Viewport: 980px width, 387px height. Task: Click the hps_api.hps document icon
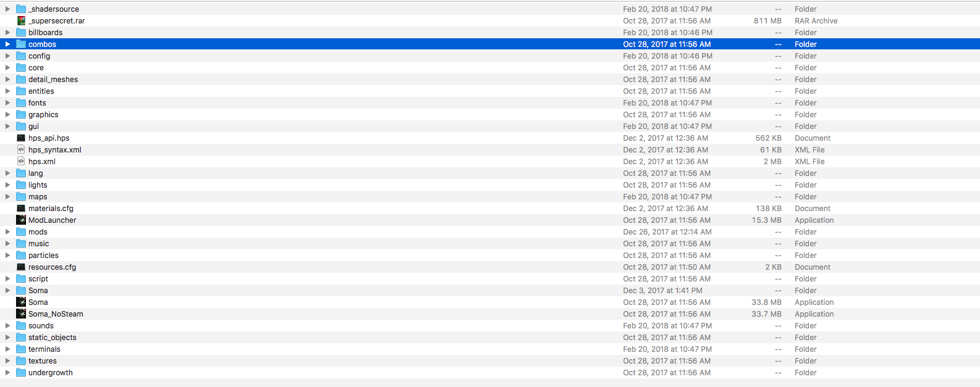[x=21, y=138]
